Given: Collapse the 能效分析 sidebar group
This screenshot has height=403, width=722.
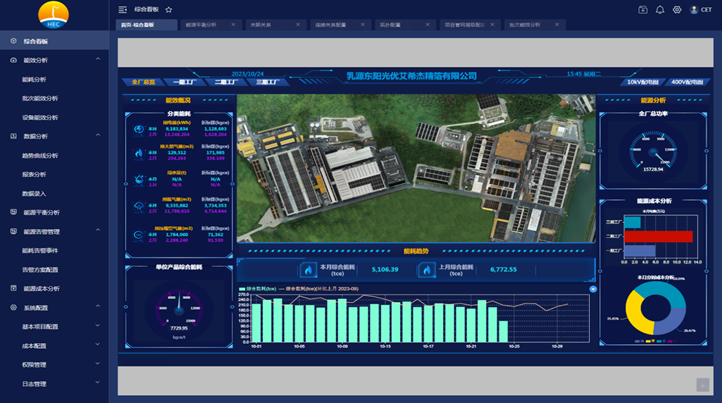Looking at the screenshot, I should tap(98, 59).
